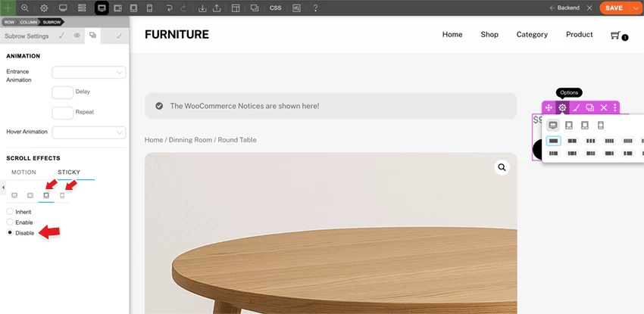Open Subrow Settings tab
The width and height of the screenshot is (644, 314).
pos(27,36)
